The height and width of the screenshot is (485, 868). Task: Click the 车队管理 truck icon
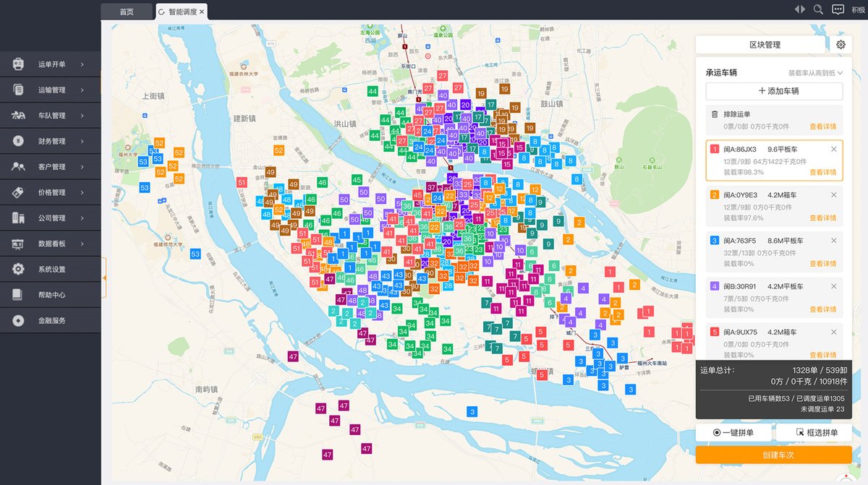[18, 116]
